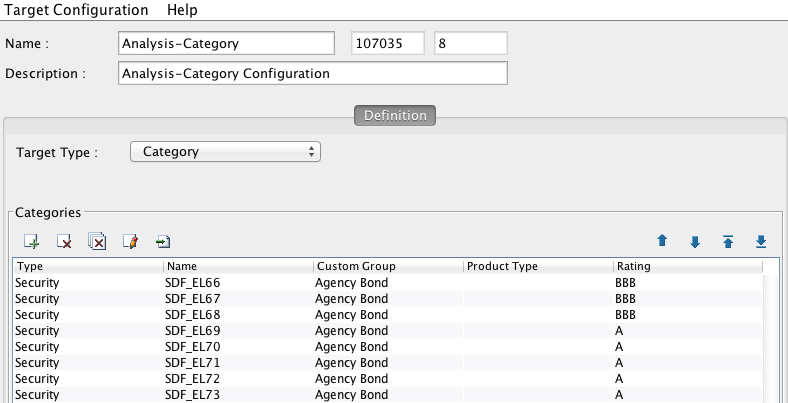788x403 pixels.
Task: Move selected row down with arrow
Action: [695, 242]
